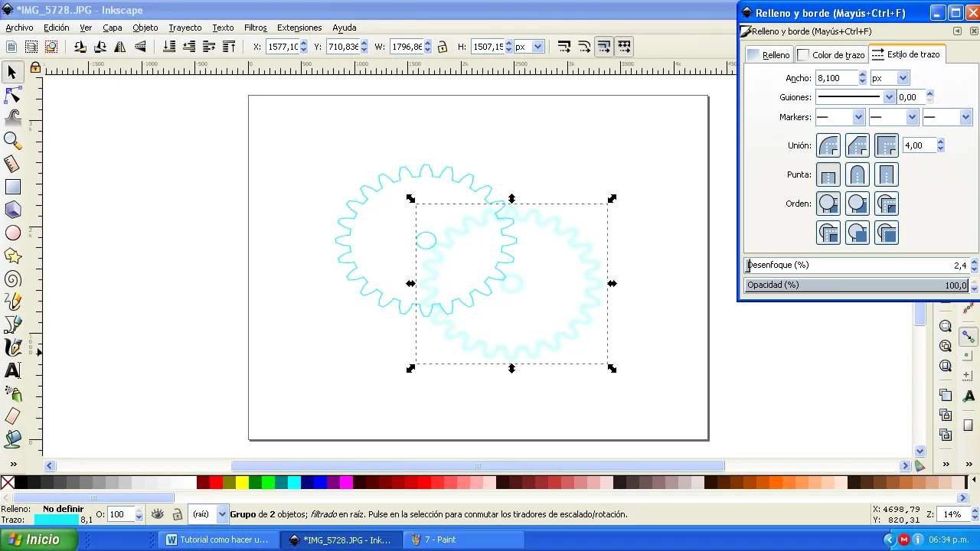Select the tweak tool
980x551 pixels.
click(x=12, y=118)
